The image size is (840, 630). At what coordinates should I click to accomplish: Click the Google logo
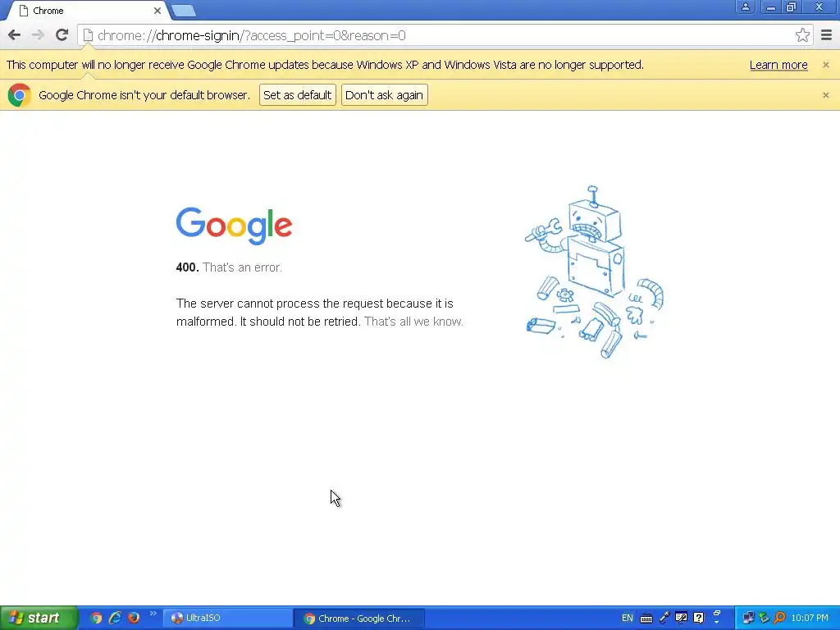pos(234,226)
